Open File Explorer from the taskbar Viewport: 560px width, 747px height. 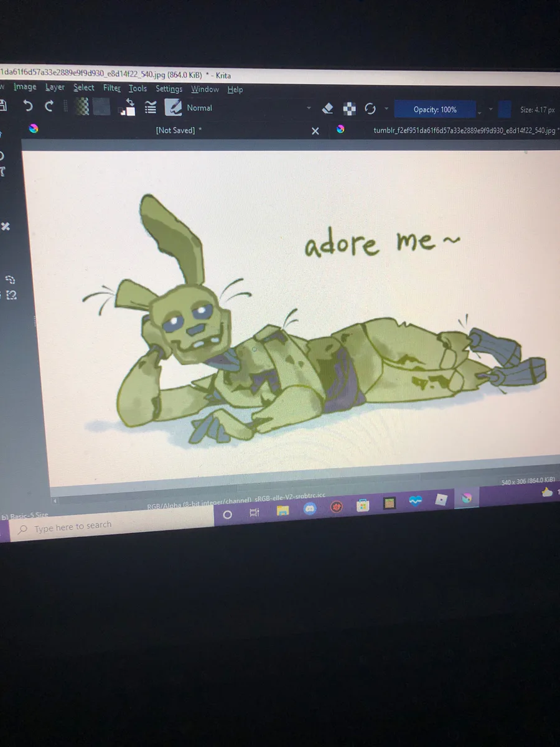click(x=282, y=511)
